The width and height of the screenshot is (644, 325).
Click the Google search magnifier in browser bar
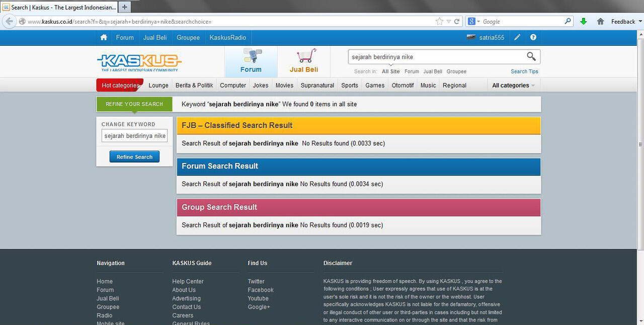click(568, 21)
